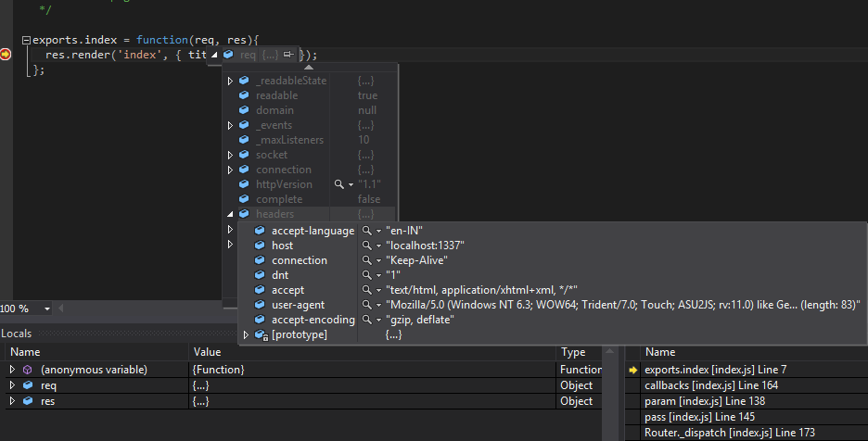
Task: Sort Locals by the Value column
Action: (x=372, y=352)
